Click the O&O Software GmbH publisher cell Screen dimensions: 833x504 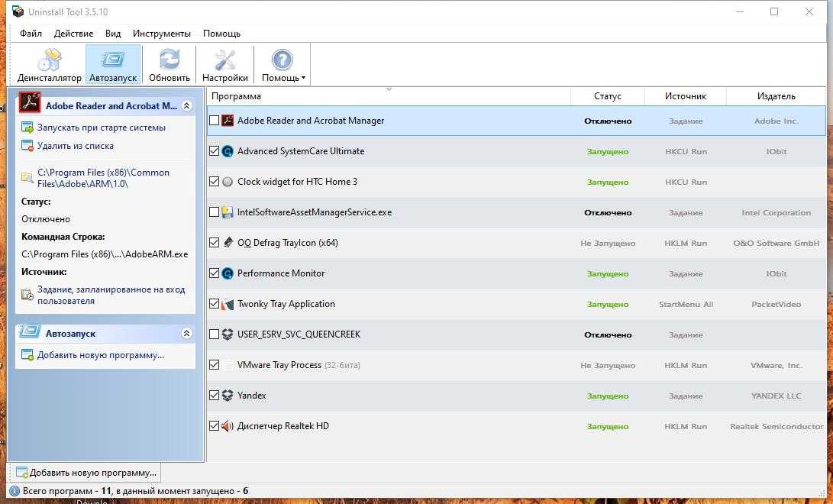click(776, 244)
